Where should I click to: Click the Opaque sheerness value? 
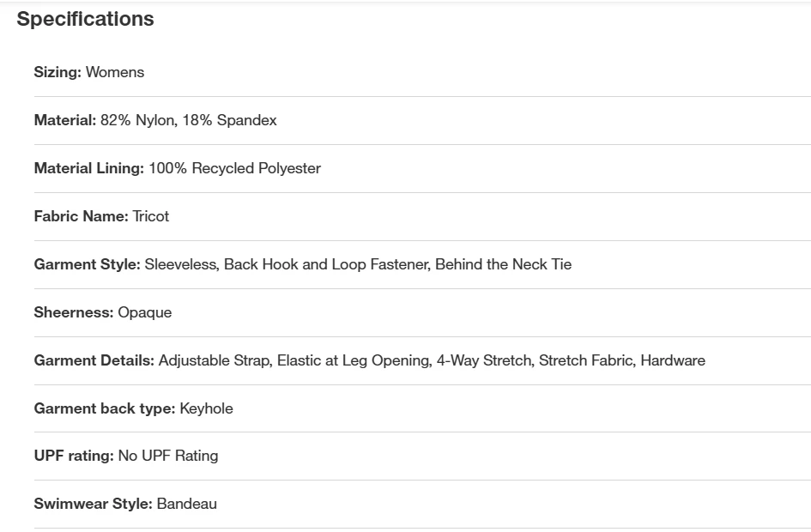[145, 312]
